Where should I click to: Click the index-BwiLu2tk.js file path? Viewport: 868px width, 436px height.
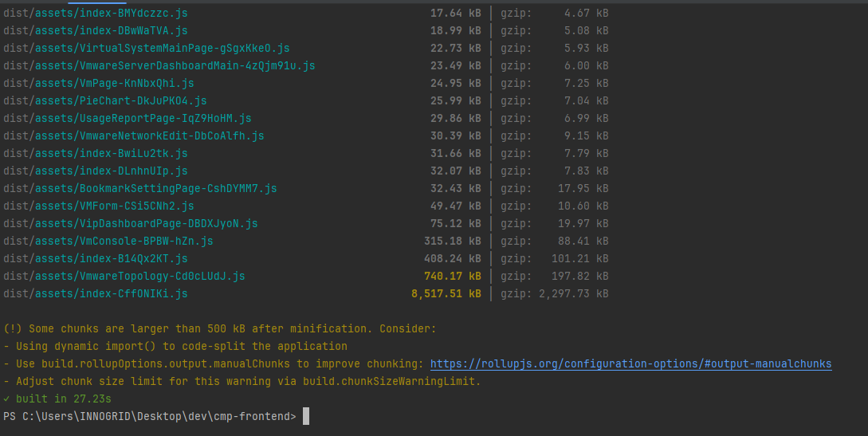pyautogui.click(x=95, y=153)
